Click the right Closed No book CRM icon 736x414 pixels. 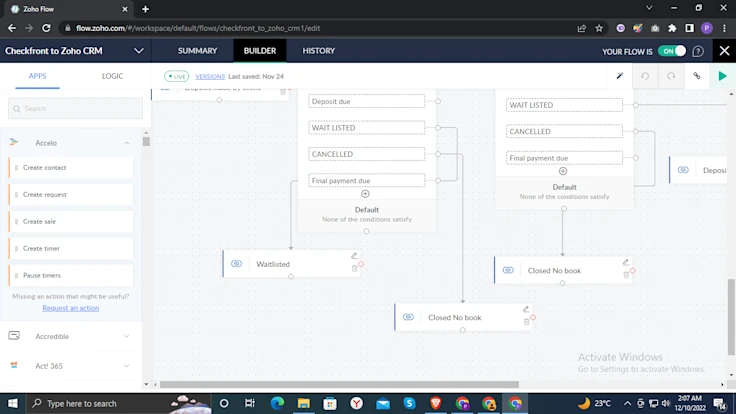click(508, 270)
